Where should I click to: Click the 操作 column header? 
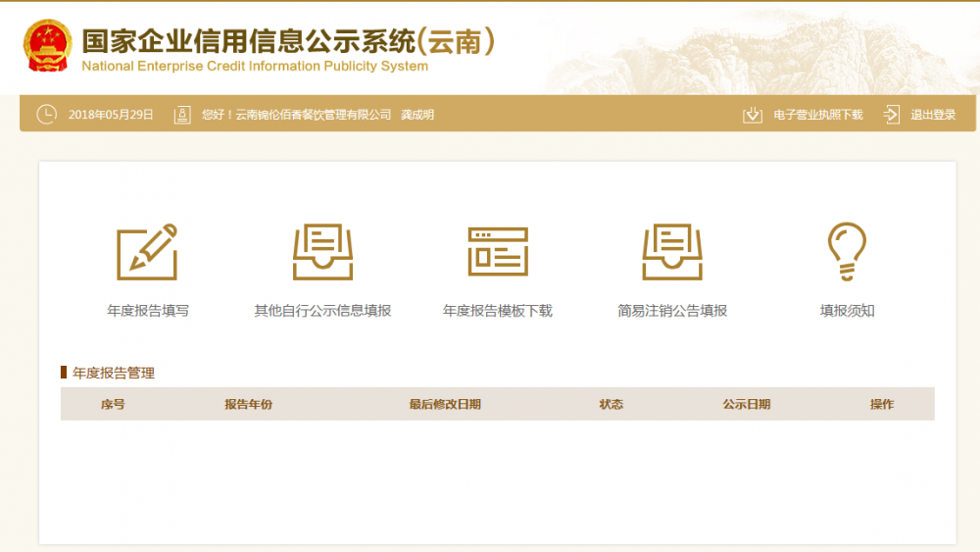[882, 405]
